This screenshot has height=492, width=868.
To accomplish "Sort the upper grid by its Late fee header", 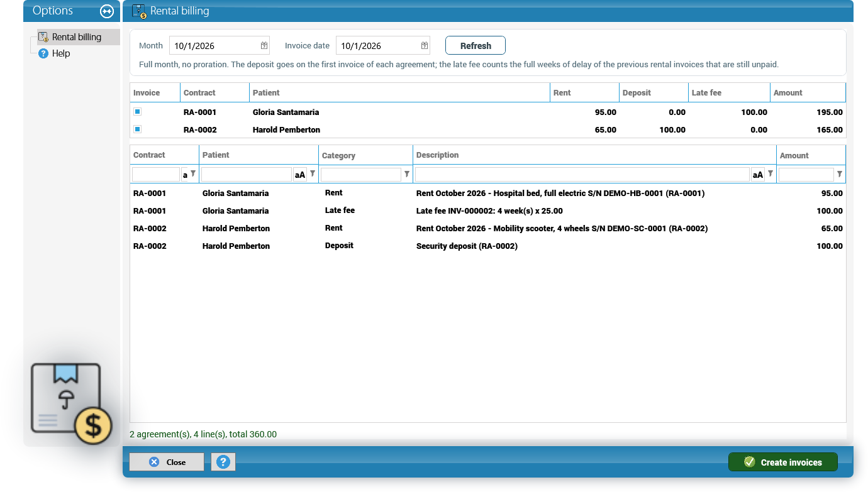I will (729, 92).
